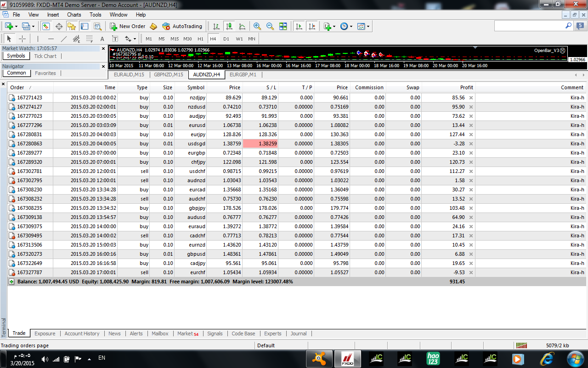Tile chart windows icon
The image size is (588, 368).
click(283, 26)
